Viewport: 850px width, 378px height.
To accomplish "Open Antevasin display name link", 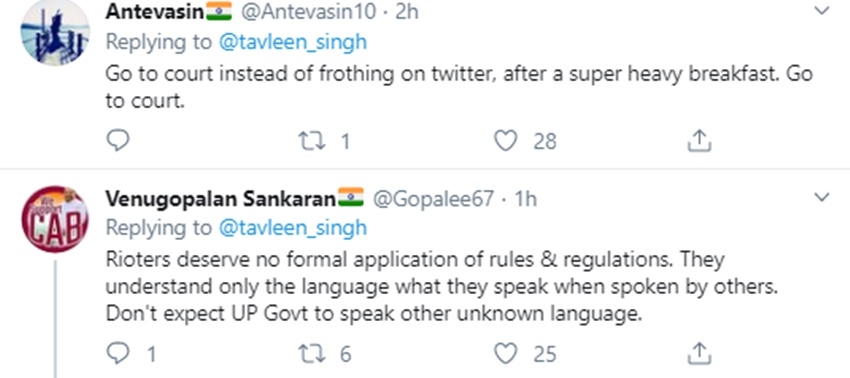I will pyautogui.click(x=154, y=11).
